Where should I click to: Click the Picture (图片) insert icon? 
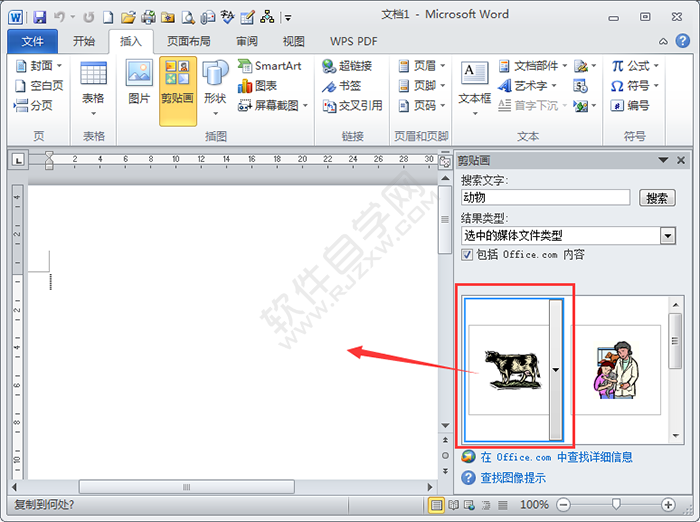(139, 82)
